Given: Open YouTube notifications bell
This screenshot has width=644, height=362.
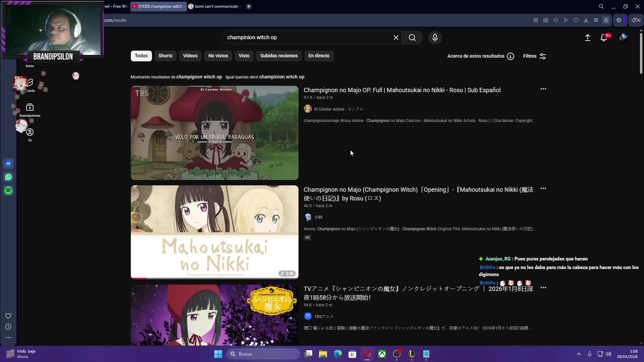Looking at the screenshot, I should (604, 37).
